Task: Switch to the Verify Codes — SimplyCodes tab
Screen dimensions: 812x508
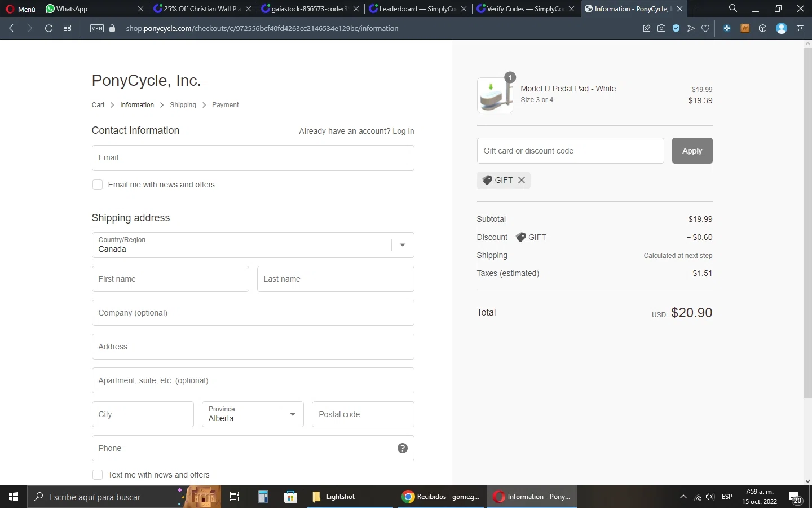Action: pos(524,8)
